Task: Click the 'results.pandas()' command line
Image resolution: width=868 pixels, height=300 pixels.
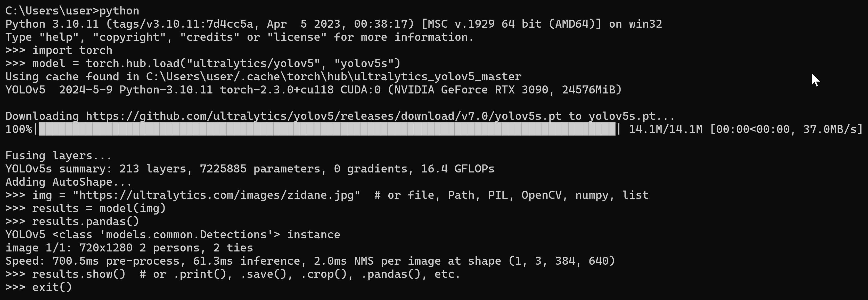Action: coord(86,221)
